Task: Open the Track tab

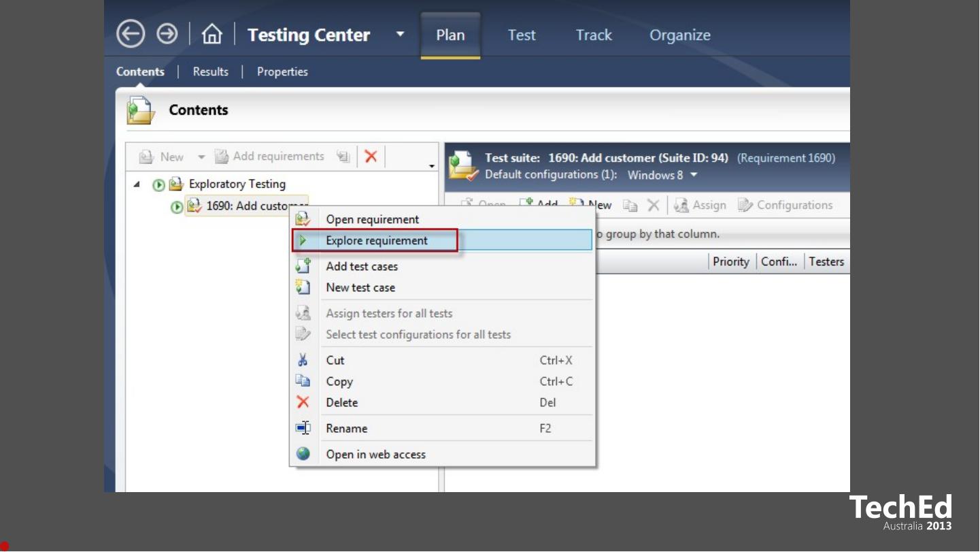Action: 594,35
